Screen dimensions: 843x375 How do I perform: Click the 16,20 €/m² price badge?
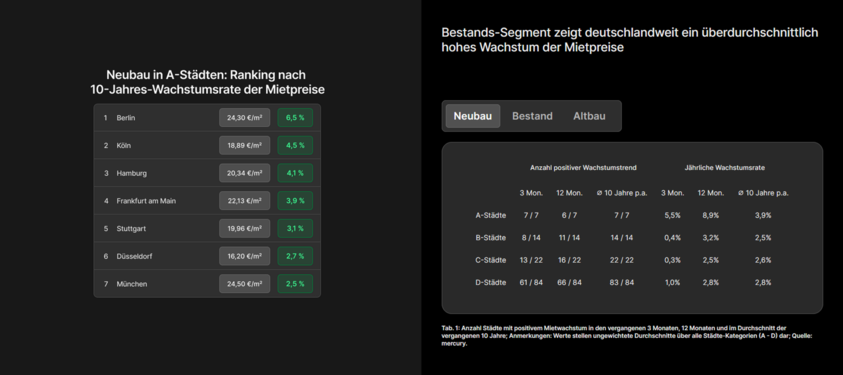coord(245,256)
